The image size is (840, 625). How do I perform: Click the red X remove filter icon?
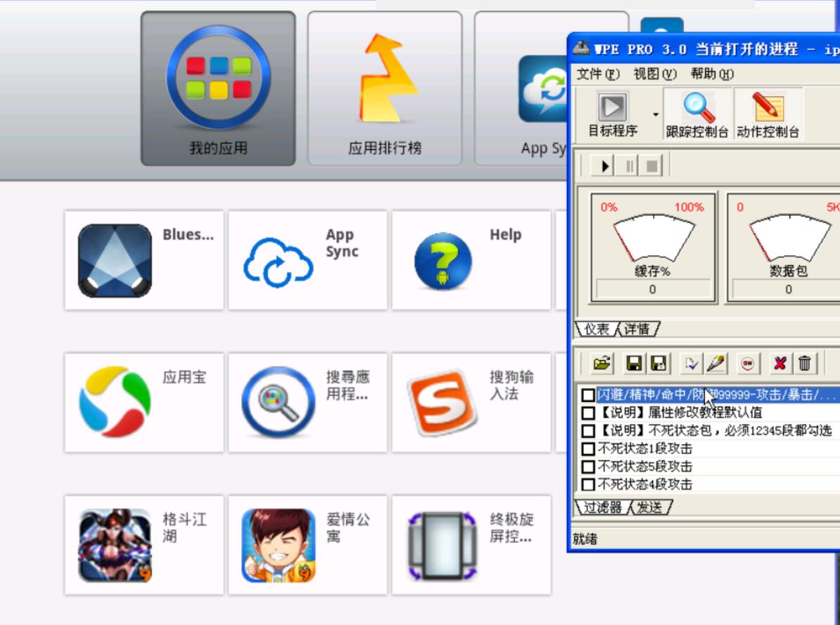(x=779, y=363)
